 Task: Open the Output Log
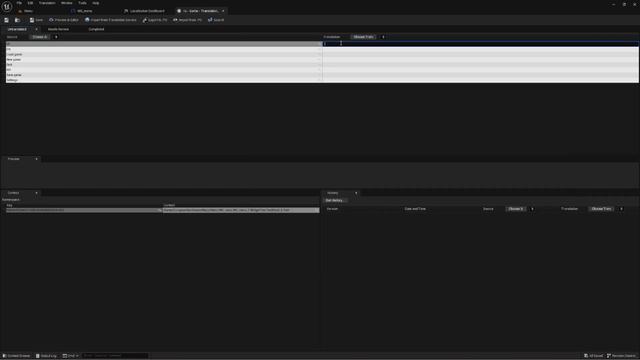(x=46, y=356)
